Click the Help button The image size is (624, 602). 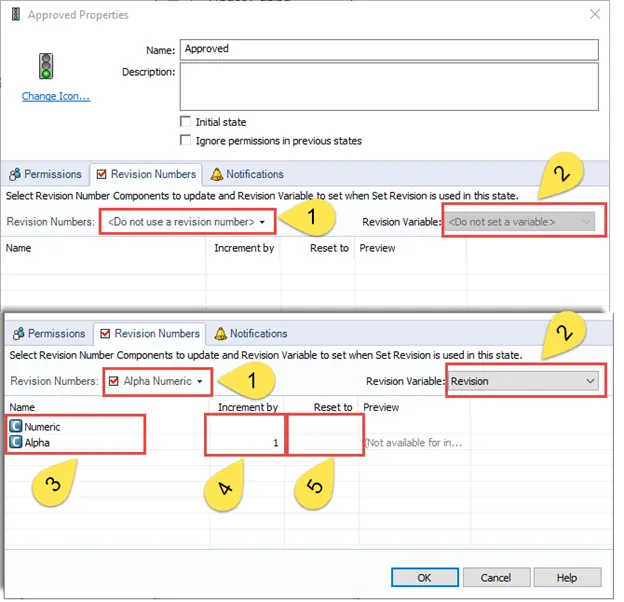567,577
